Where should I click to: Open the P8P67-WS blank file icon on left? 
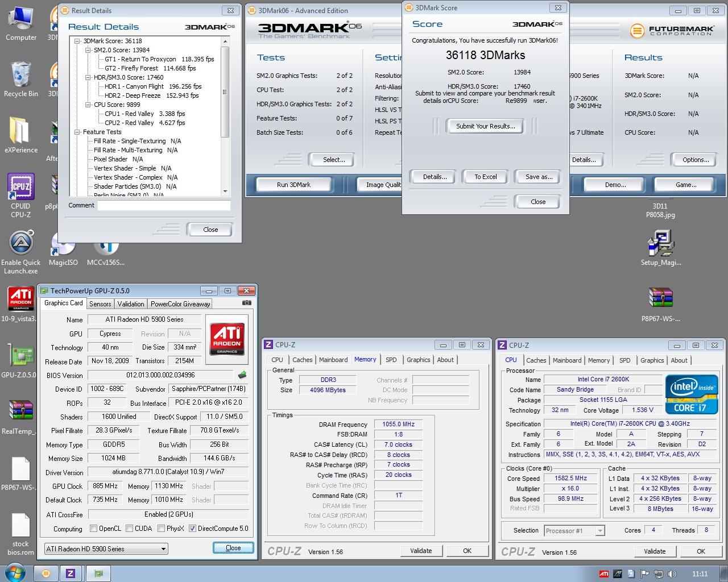(20, 474)
